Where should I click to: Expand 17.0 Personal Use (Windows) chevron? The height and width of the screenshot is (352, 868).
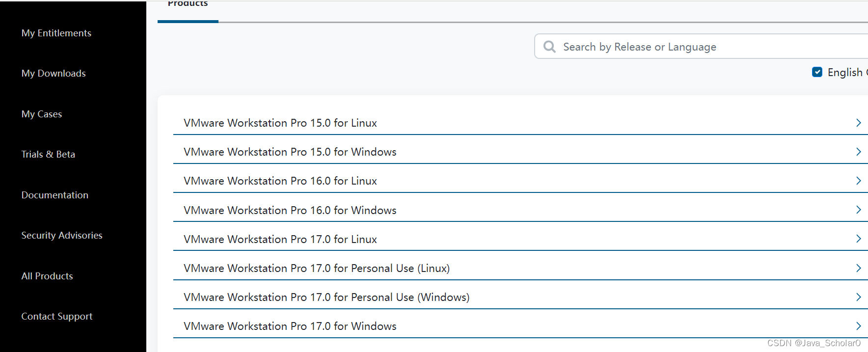[858, 297]
